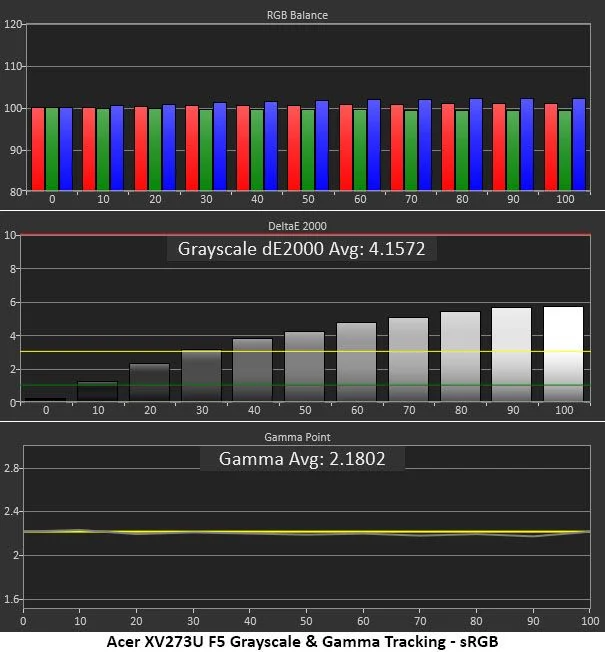
Task: Click the 110 label on RGB Balance axis
Action: pos(12,66)
